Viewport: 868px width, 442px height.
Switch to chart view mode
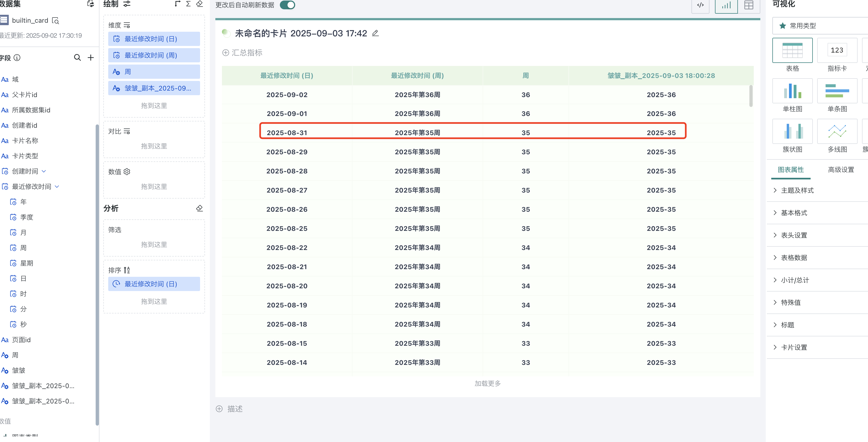726,5
